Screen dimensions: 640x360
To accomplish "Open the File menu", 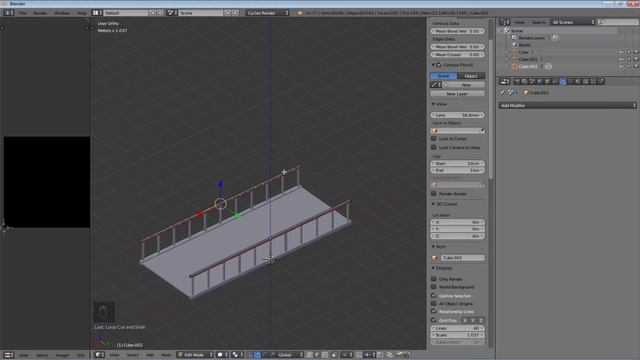I will click(x=22, y=13).
